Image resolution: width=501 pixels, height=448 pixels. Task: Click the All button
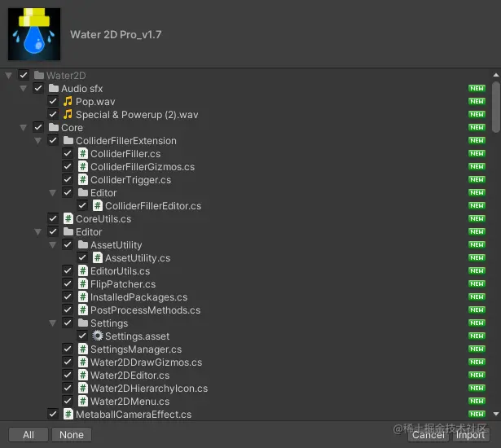[29, 435]
